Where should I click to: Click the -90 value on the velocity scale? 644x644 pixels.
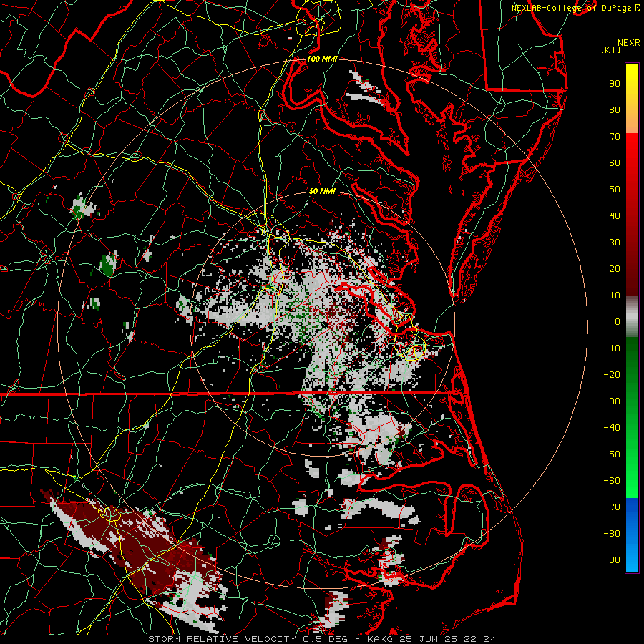point(612,560)
